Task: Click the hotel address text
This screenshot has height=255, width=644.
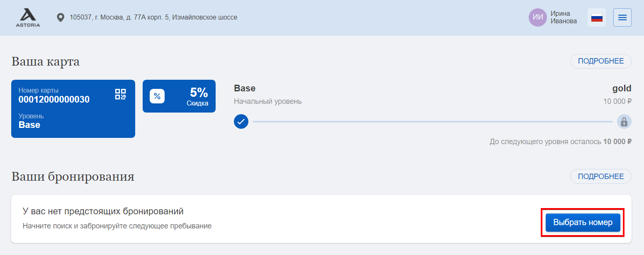Action: pyautogui.click(x=153, y=17)
